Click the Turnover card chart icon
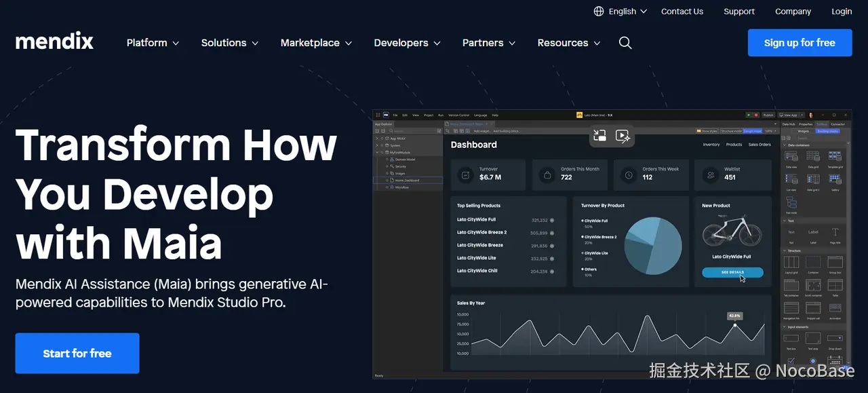The width and height of the screenshot is (868, 393). pos(465,174)
